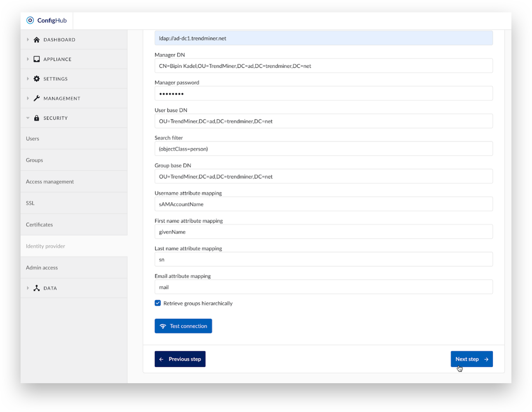The height and width of the screenshot is (412, 532).
Task: Open the Certificates page
Action: click(74, 224)
